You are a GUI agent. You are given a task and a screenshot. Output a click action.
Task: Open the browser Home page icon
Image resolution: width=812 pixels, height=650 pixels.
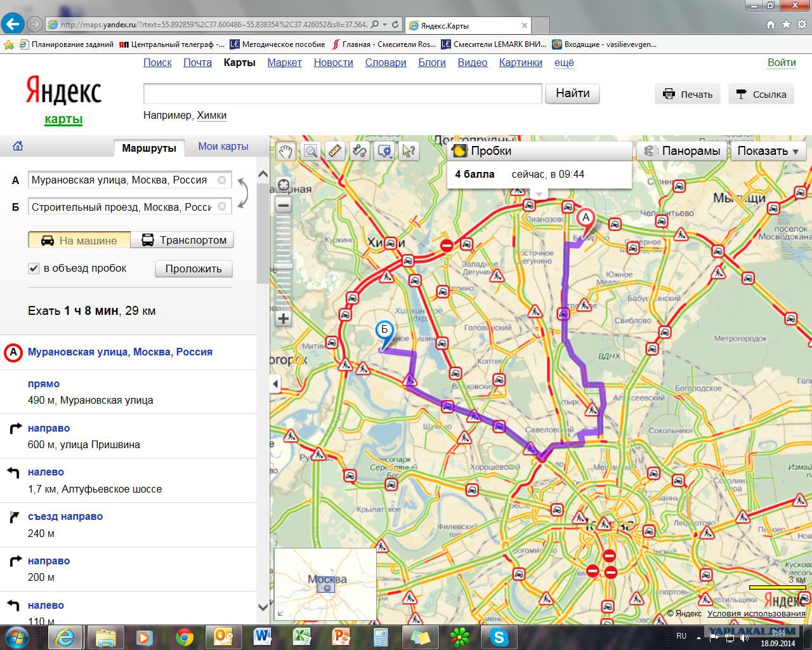771,25
